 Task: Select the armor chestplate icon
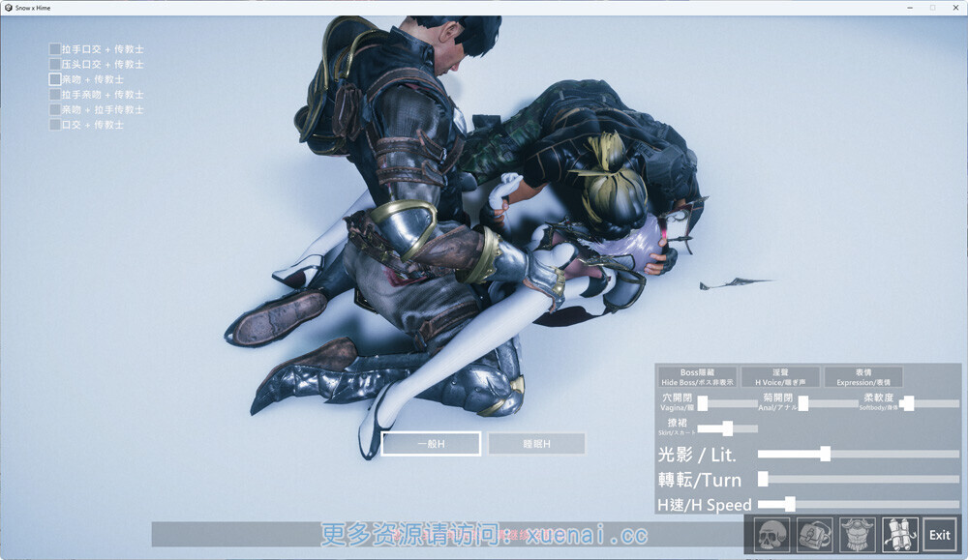[x=858, y=535]
